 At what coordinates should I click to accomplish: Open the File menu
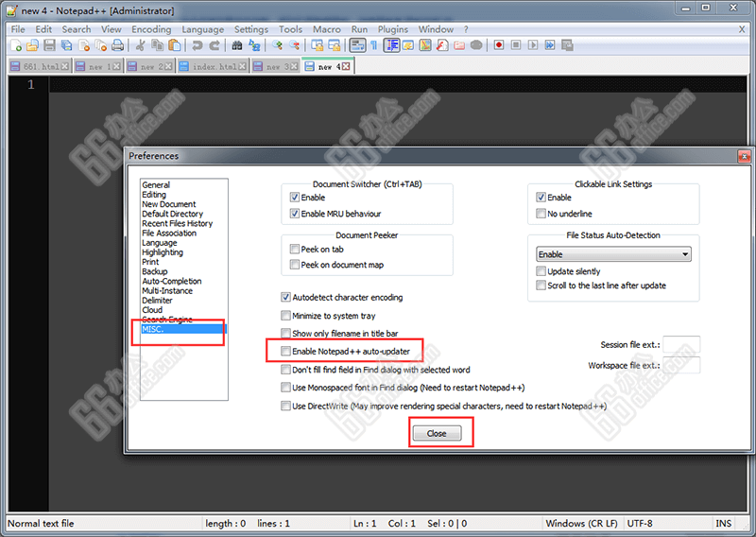click(x=18, y=29)
